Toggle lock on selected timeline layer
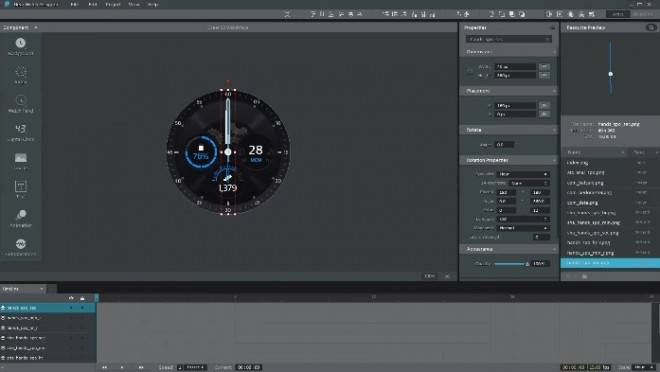Image resolution: width=660 pixels, height=372 pixels. tap(82, 308)
